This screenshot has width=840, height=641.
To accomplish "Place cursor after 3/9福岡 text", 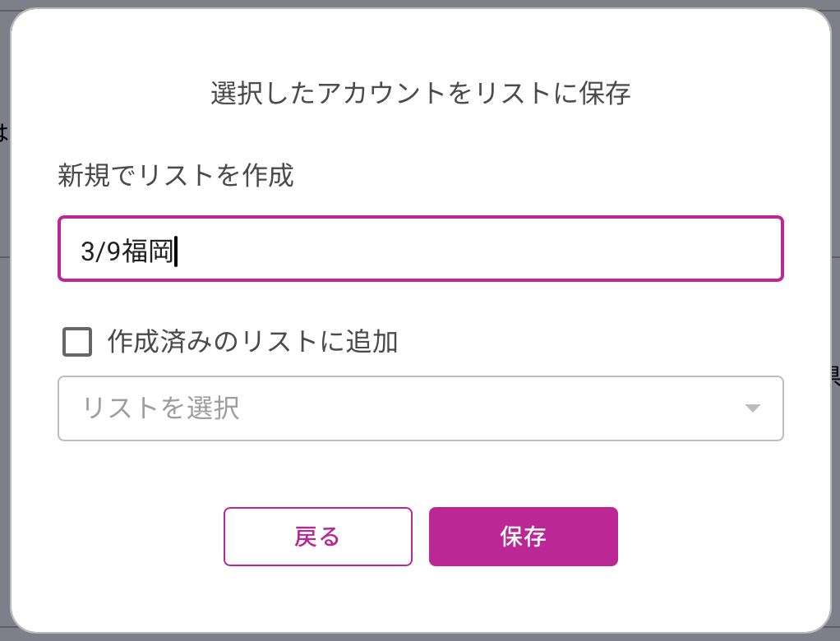I will 176,251.
